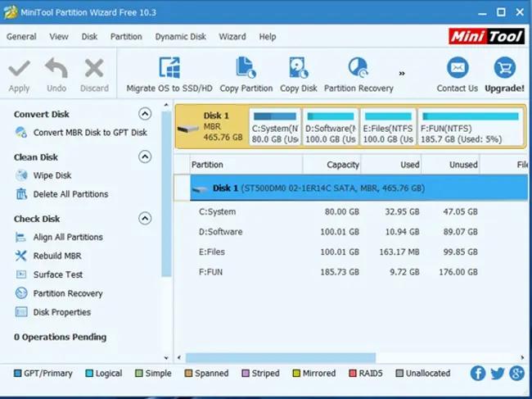Click the Capacity column header

click(331, 165)
